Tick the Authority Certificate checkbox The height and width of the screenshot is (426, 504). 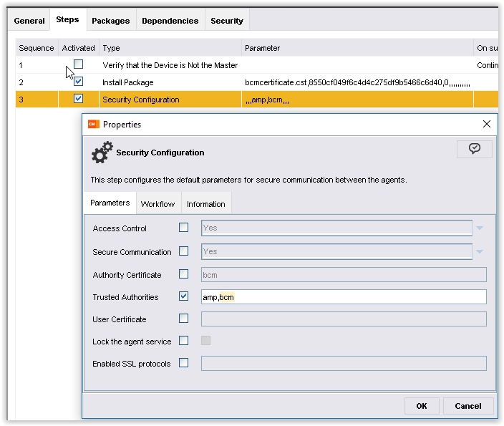coord(184,274)
